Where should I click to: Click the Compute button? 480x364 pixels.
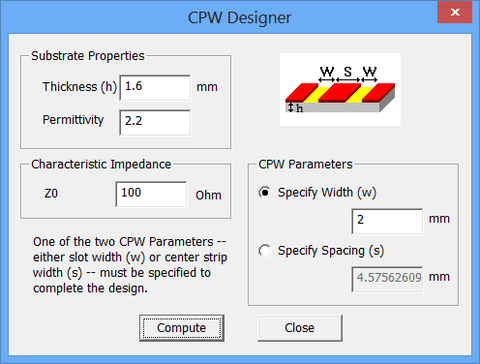(x=182, y=328)
